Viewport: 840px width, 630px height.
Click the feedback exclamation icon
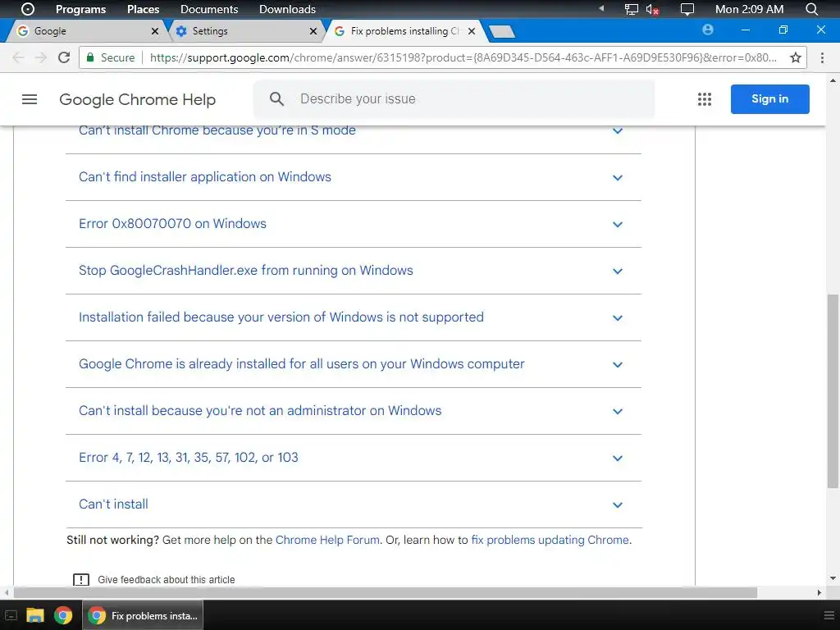pos(81,580)
